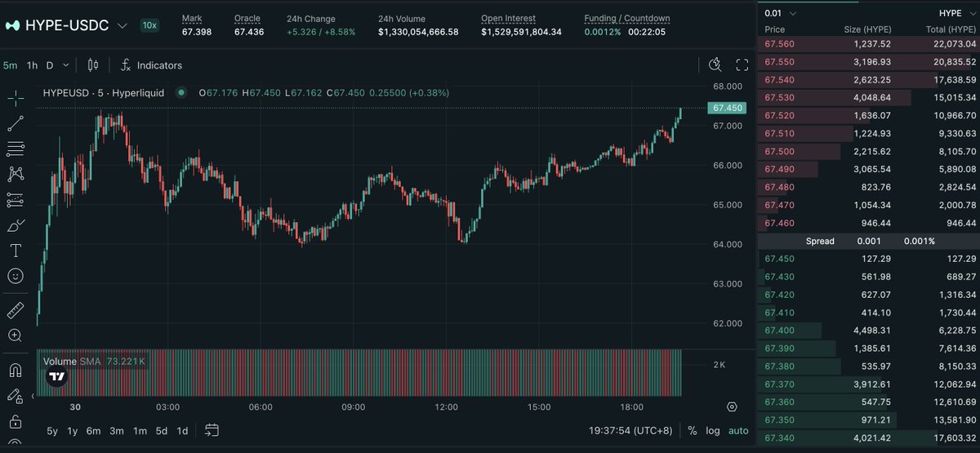980x453 pixels.
Task: Click the 24h Volume value
Action: coord(418,32)
